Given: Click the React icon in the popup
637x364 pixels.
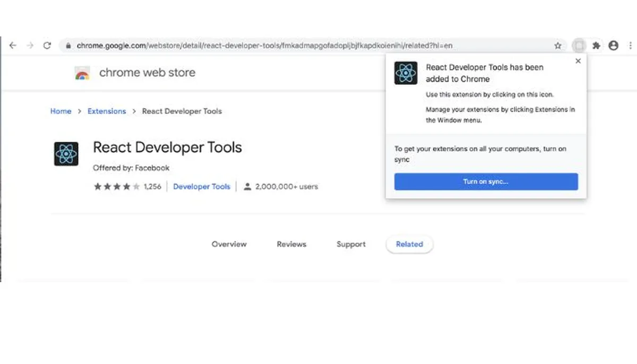Looking at the screenshot, I should 406,73.
